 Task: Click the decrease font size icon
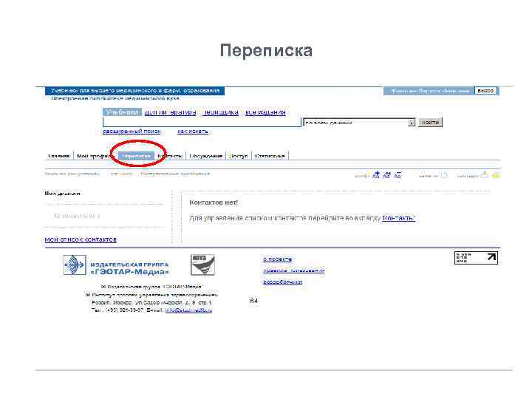398,175
